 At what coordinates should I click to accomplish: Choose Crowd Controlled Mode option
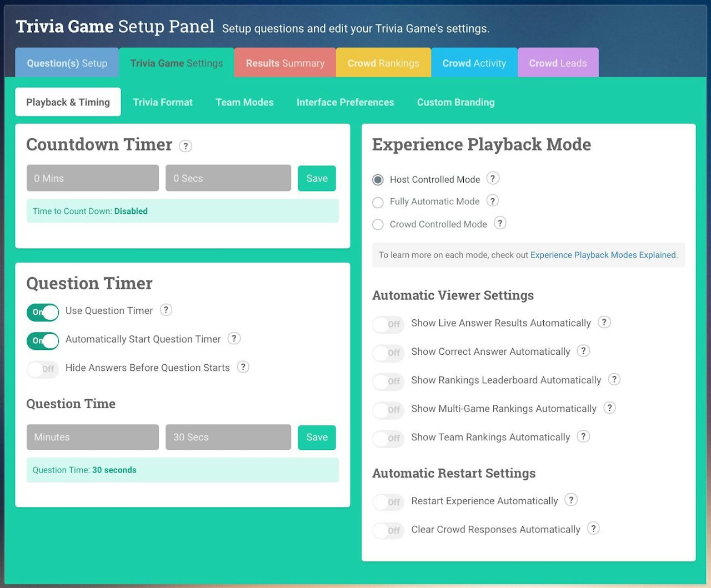point(378,224)
